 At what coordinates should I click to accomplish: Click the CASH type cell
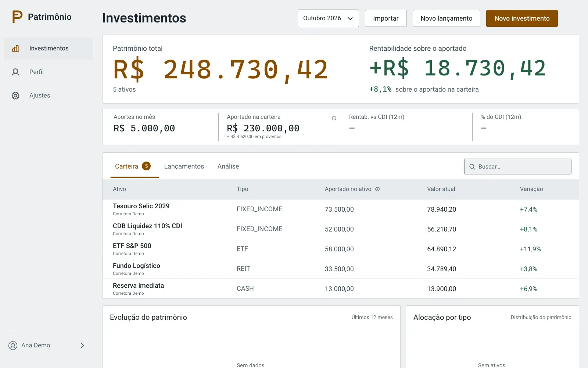coord(245,289)
